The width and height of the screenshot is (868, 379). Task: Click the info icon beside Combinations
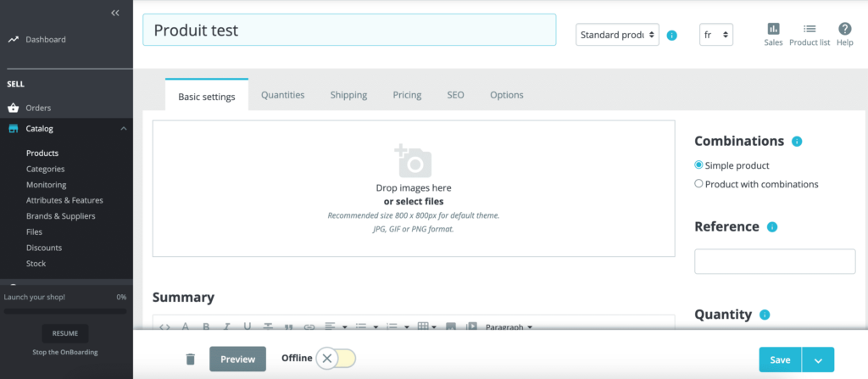[x=797, y=142]
